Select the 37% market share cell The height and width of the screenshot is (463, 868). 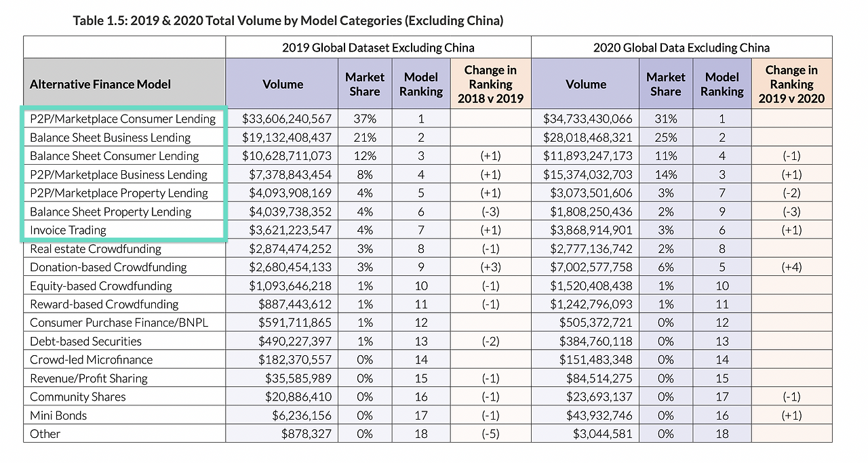pyautogui.click(x=365, y=119)
